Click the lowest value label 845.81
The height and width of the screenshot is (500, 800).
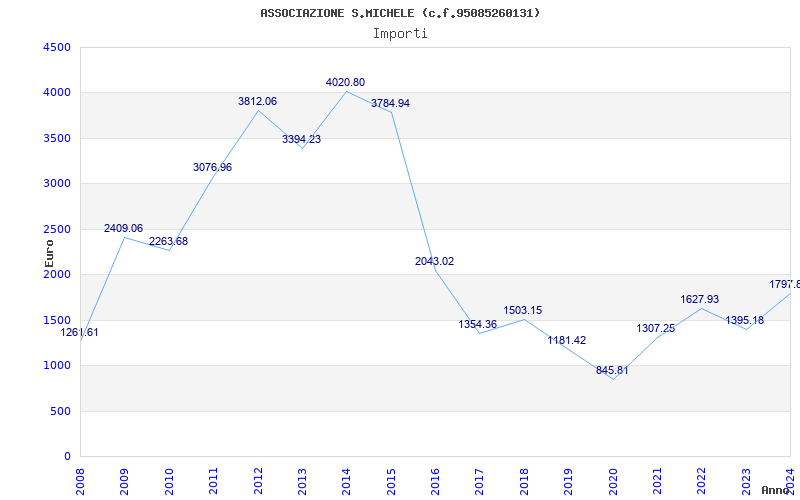612,370
